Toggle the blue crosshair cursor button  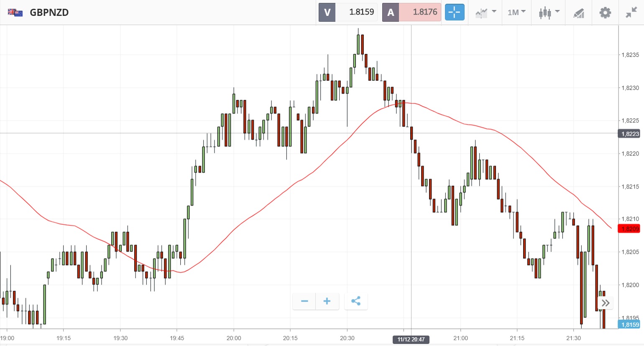coord(455,13)
